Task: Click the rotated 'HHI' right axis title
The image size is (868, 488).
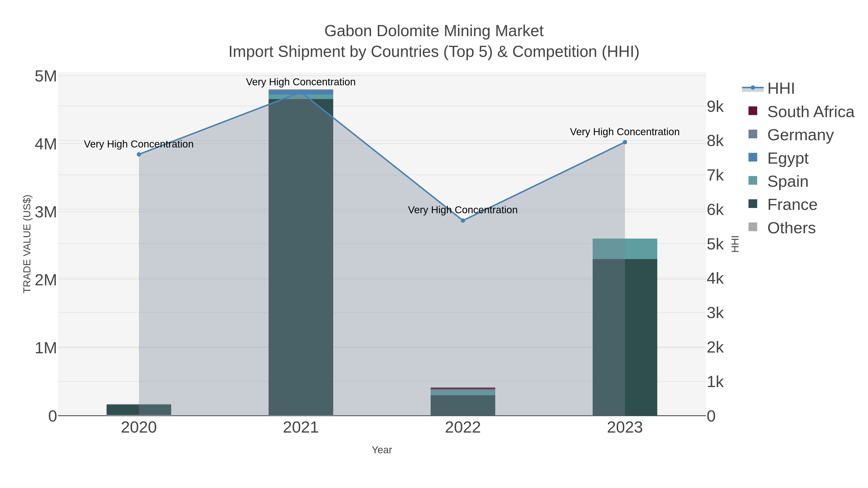Action: (735, 244)
